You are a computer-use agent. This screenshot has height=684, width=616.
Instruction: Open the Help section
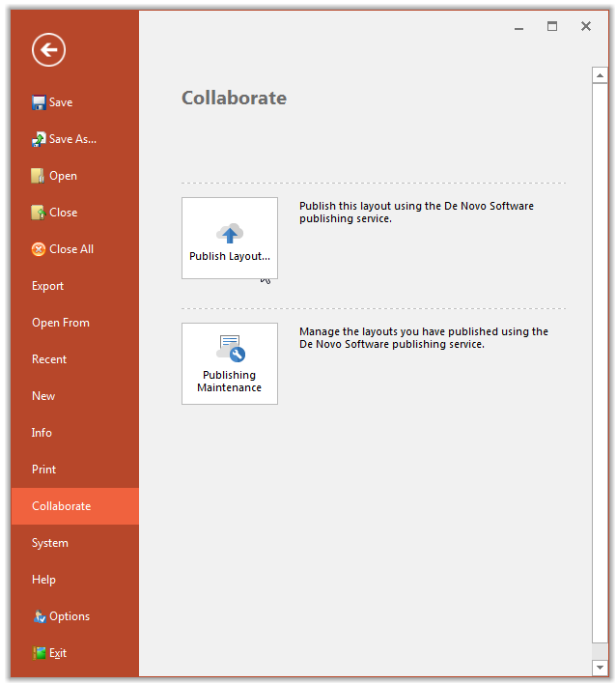[43, 580]
